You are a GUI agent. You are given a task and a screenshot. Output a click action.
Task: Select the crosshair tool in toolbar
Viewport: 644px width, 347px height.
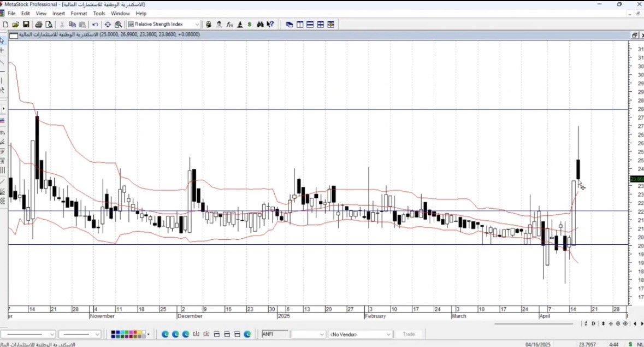click(x=108, y=25)
